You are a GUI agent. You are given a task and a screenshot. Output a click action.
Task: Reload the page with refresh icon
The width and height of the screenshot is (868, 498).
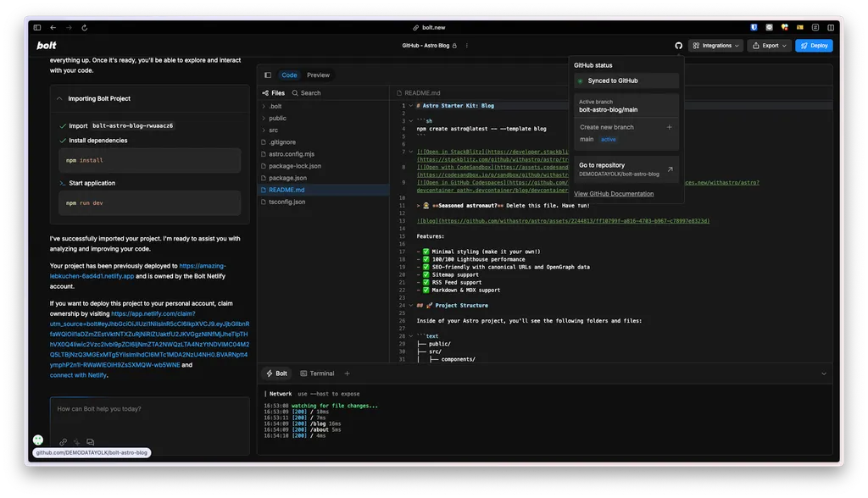[x=85, y=28]
